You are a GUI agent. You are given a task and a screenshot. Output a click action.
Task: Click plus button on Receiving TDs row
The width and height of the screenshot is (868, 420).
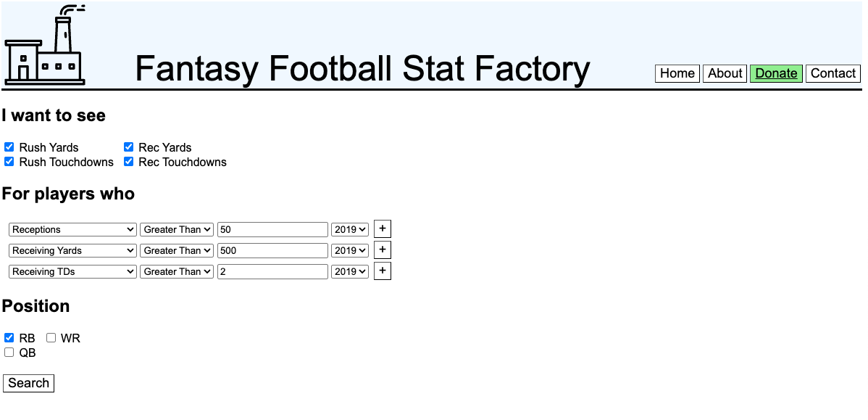pos(382,271)
